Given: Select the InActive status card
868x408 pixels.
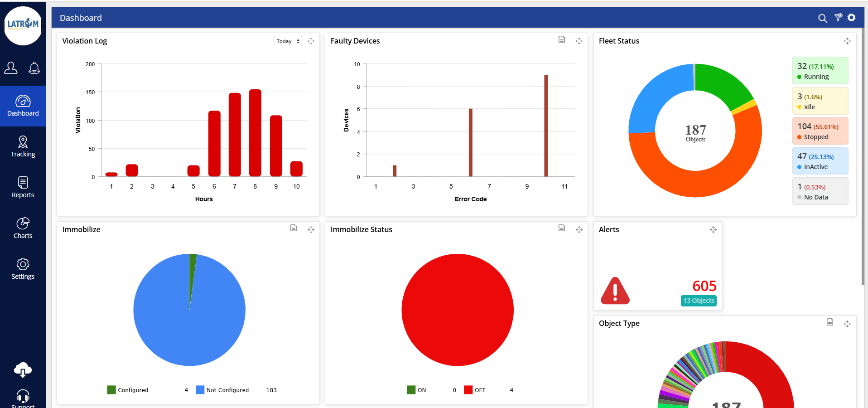Looking at the screenshot, I should tap(820, 161).
